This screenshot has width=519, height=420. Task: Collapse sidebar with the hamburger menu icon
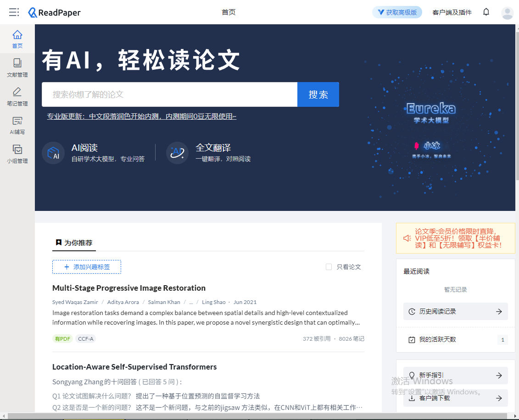tap(14, 12)
